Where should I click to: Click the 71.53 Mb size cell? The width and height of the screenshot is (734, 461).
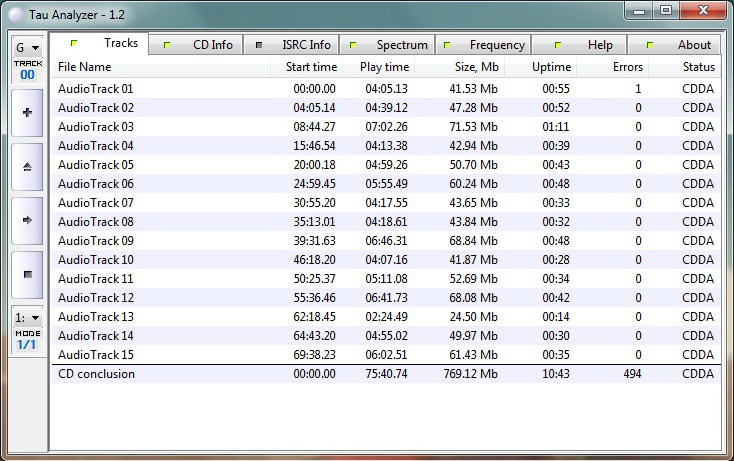click(x=473, y=127)
